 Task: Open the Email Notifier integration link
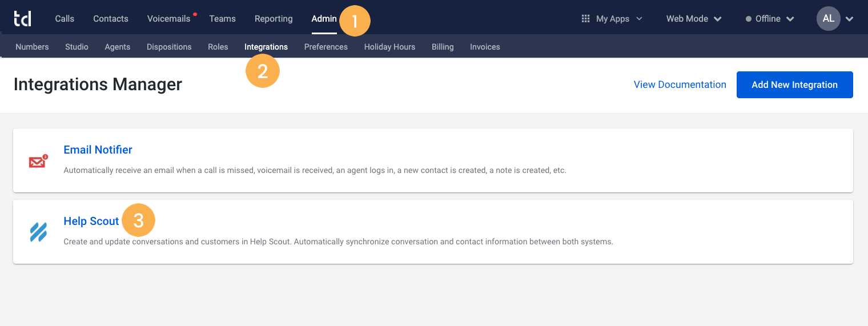click(x=98, y=150)
